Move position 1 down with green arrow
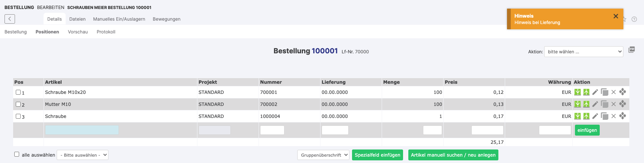This screenshot has width=644, height=163. 578,92
